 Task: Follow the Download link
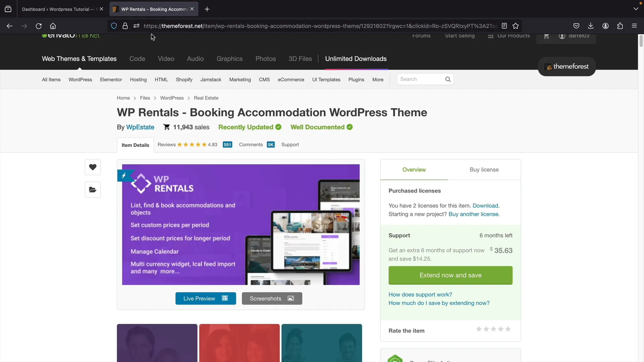[485, 206]
